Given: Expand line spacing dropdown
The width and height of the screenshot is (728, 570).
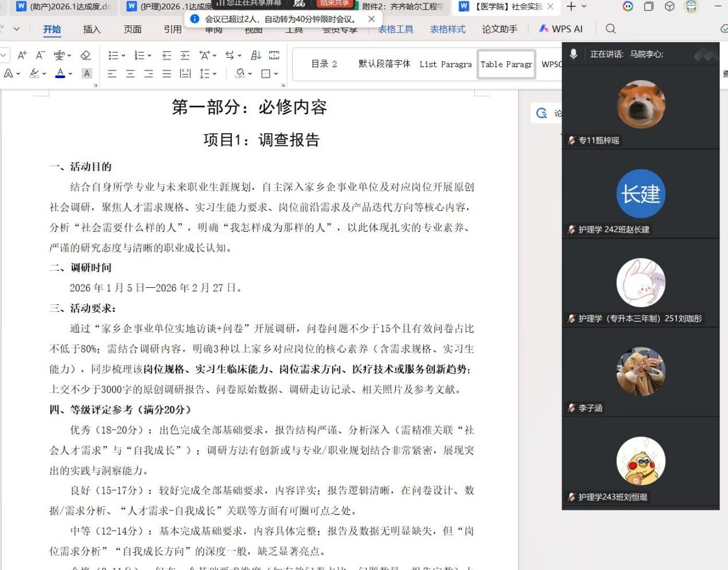Looking at the screenshot, I should [x=215, y=73].
